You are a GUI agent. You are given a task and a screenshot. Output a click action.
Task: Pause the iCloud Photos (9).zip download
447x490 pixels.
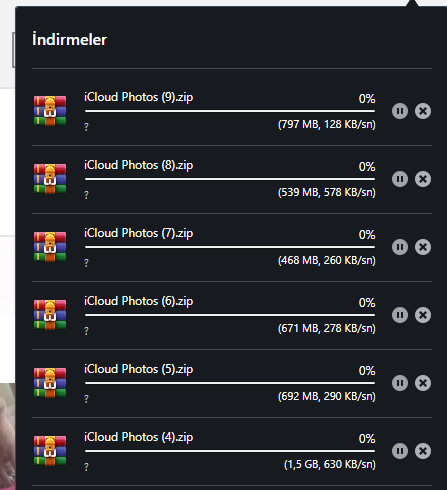pos(400,111)
